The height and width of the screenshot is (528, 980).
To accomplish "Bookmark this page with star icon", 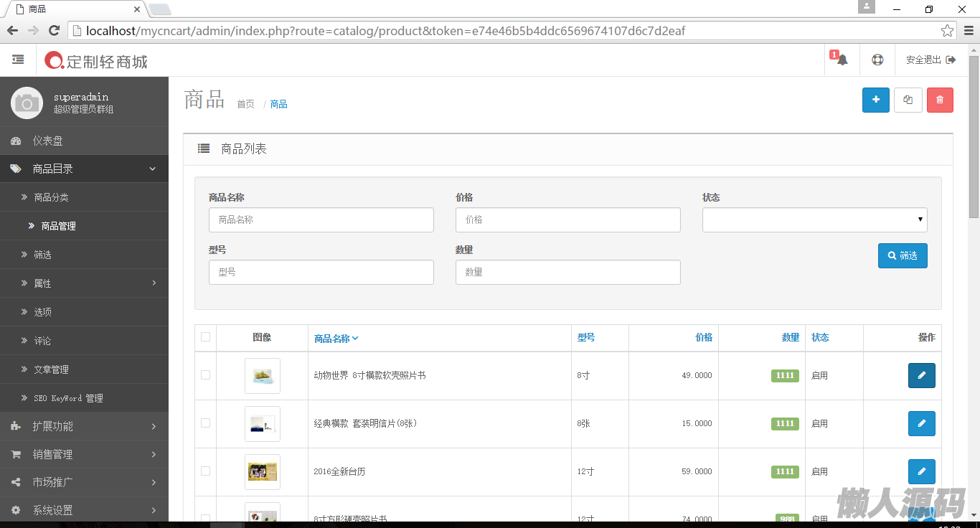I will tap(947, 31).
